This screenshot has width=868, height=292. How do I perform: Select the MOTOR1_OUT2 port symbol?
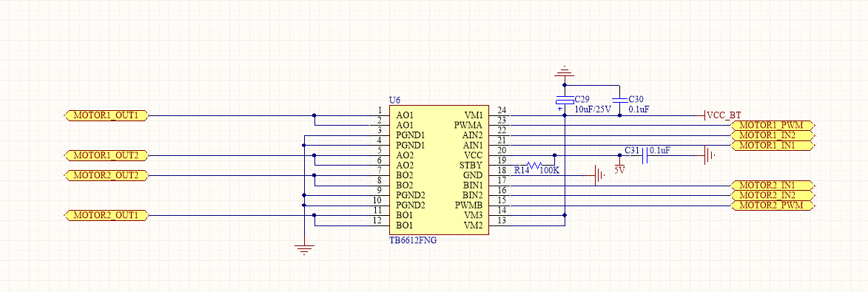(x=107, y=155)
